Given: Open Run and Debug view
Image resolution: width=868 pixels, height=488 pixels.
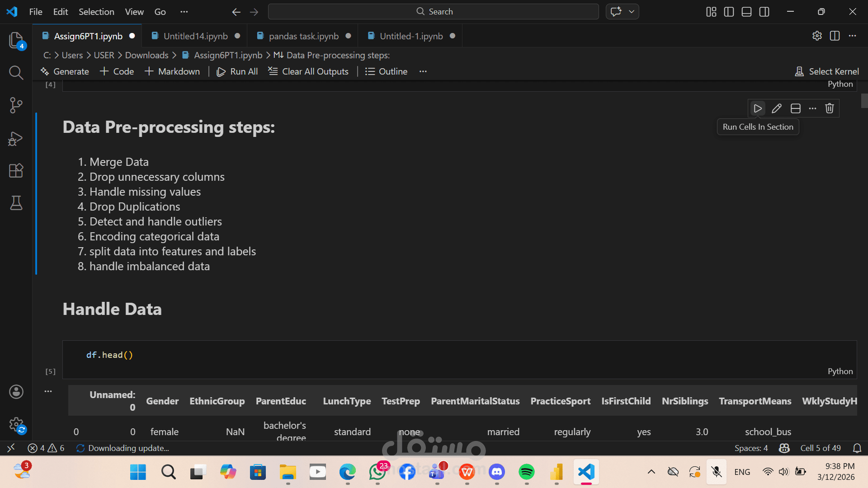Looking at the screenshot, I should pos(16,138).
